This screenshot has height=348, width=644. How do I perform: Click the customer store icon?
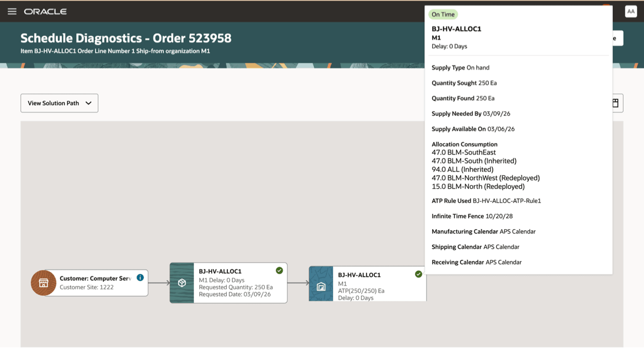click(43, 282)
